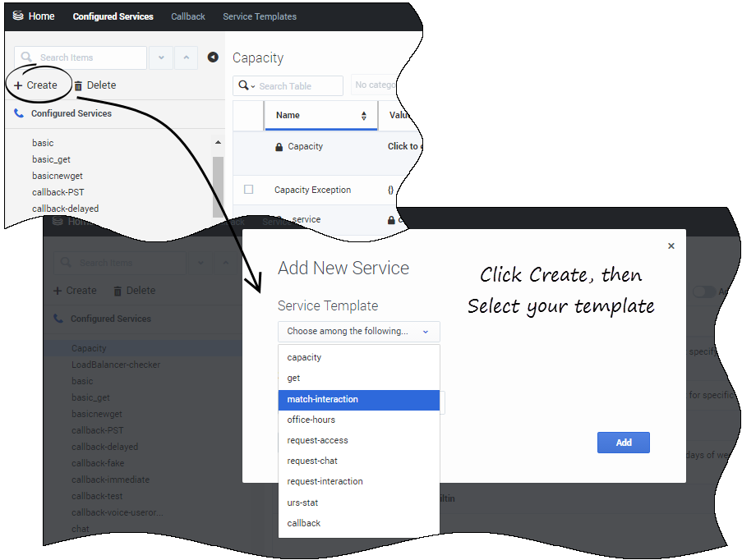Click the Delete trash icon in top panel
The height and width of the screenshot is (560, 742).
(78, 85)
